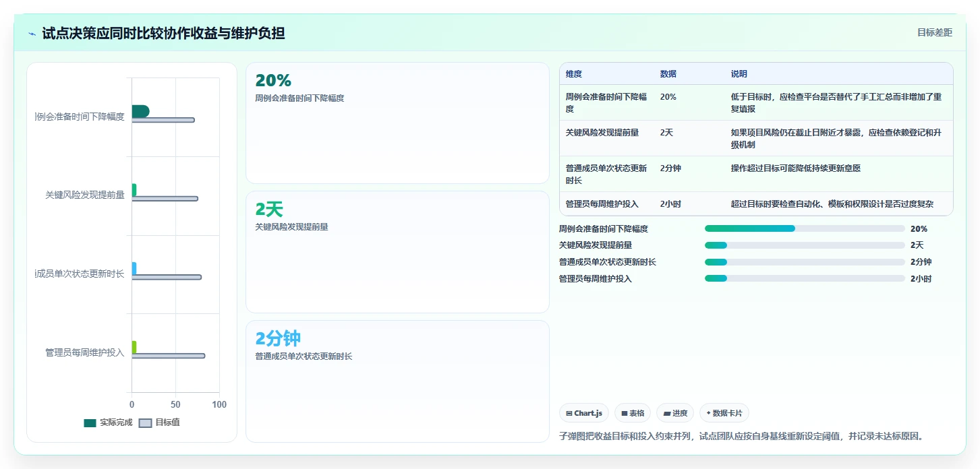Toggle the 目标值 legend swatch
The height and width of the screenshot is (469, 980).
(x=145, y=423)
